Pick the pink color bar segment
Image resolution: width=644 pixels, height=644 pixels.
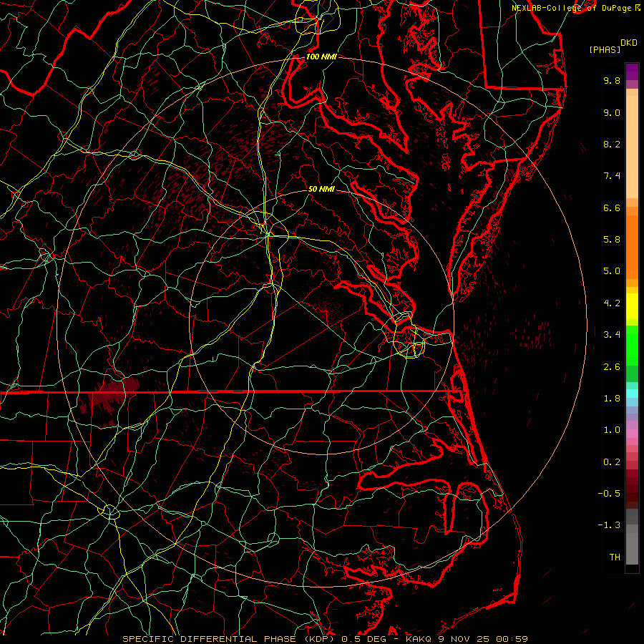point(632,434)
